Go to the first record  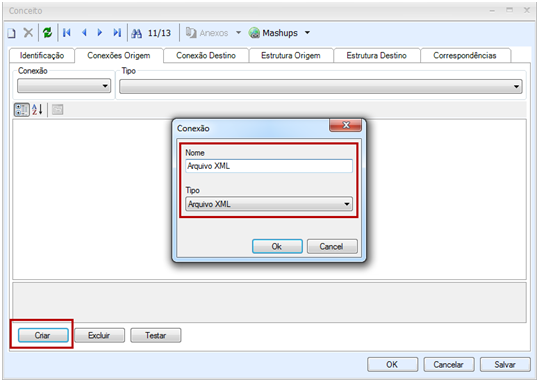coord(67,33)
